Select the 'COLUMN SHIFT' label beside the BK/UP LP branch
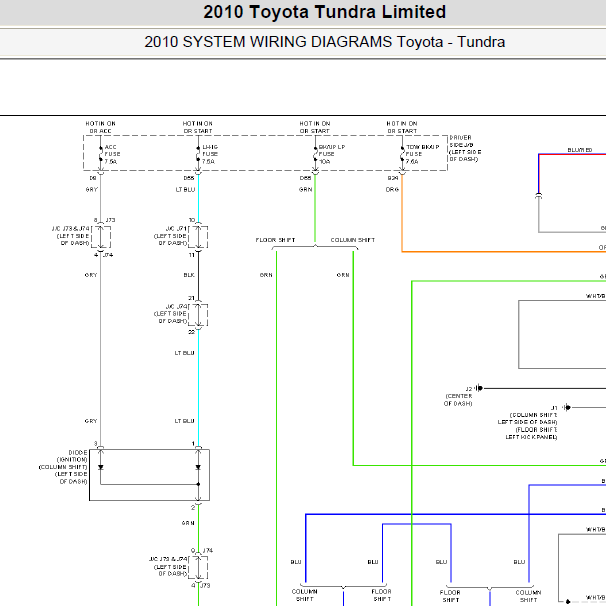The height and width of the screenshot is (606, 606). pos(352,240)
